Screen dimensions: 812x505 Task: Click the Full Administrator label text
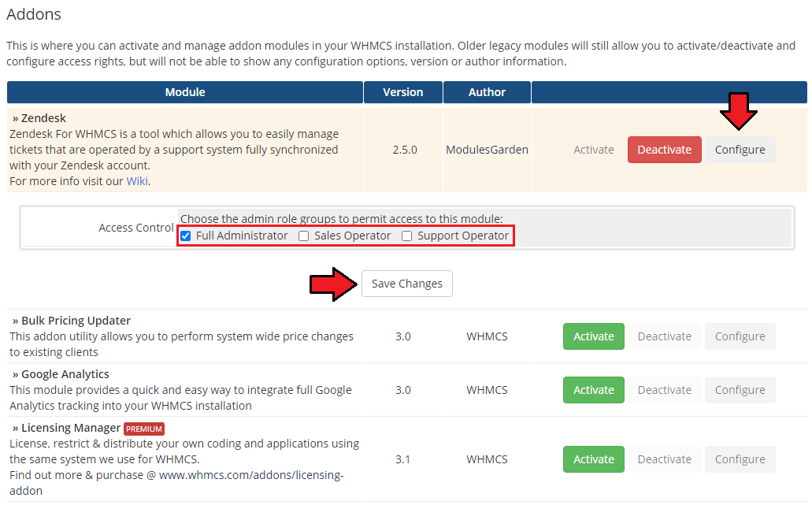point(242,236)
